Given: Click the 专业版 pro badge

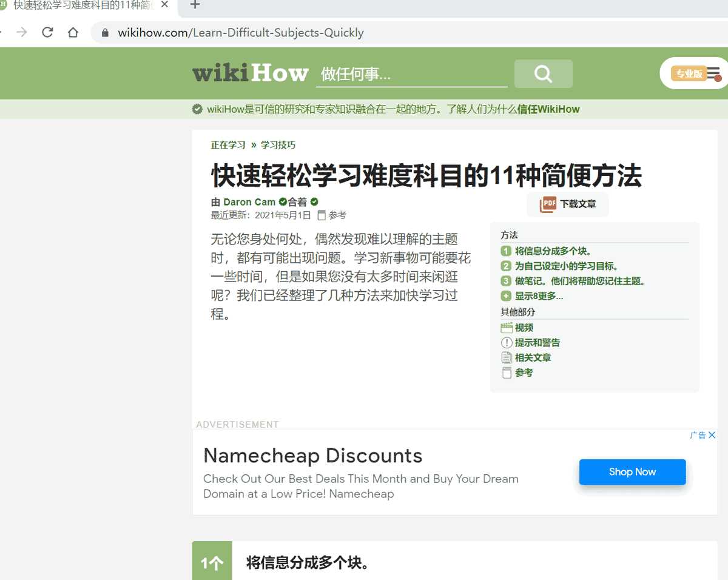Looking at the screenshot, I should (x=689, y=73).
